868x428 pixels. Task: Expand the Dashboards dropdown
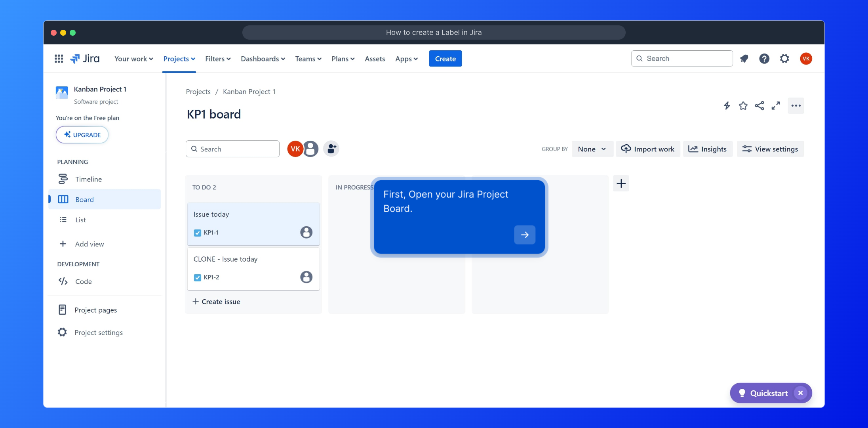pos(263,59)
